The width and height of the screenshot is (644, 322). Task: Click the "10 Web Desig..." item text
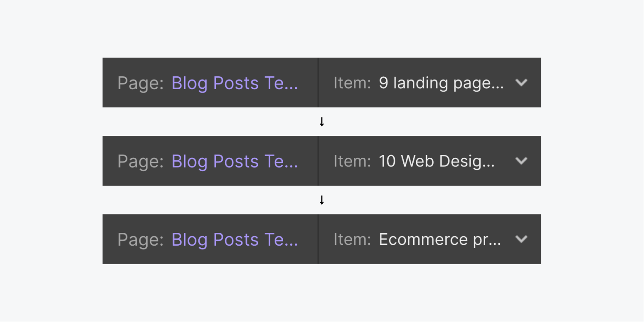pyautogui.click(x=436, y=161)
